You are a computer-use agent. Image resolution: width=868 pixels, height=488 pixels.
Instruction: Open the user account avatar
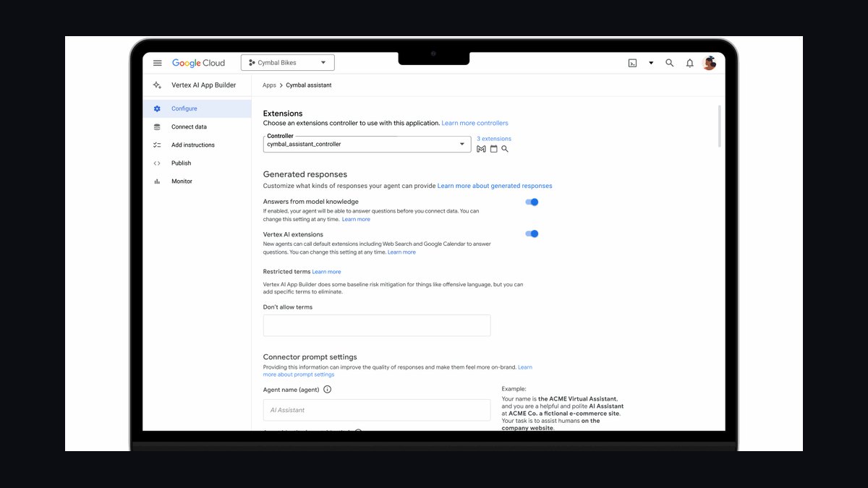click(710, 63)
